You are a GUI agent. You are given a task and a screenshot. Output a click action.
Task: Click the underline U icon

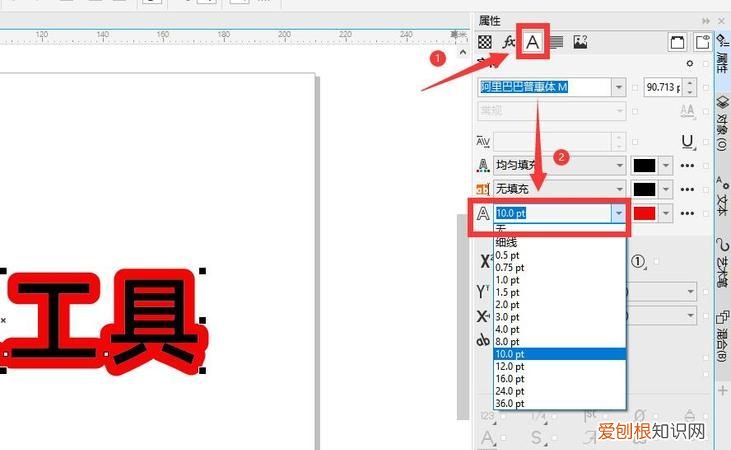coord(687,141)
